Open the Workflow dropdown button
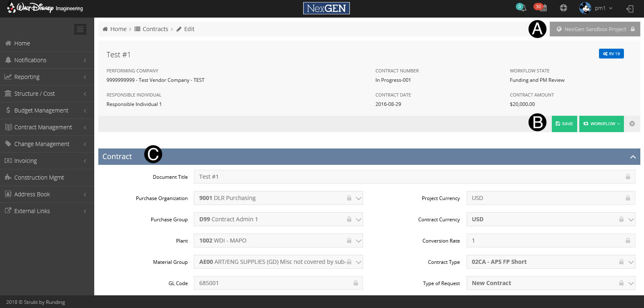 click(x=601, y=124)
